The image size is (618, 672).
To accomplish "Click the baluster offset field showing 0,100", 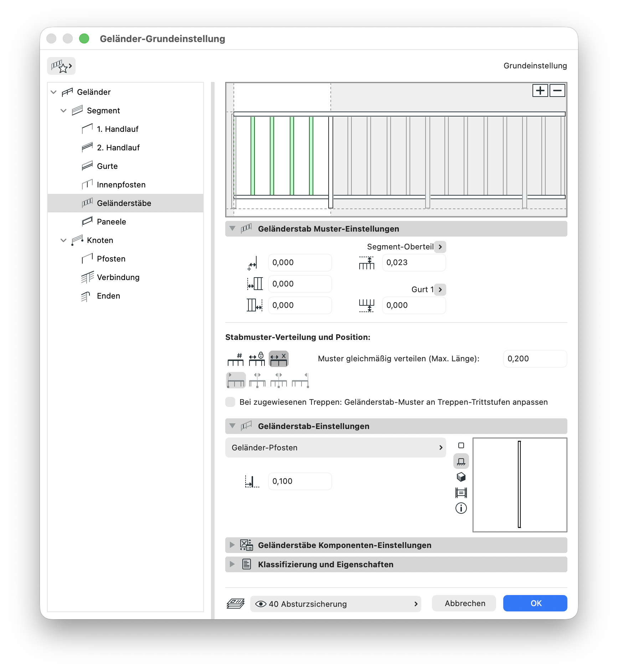I will click(300, 481).
